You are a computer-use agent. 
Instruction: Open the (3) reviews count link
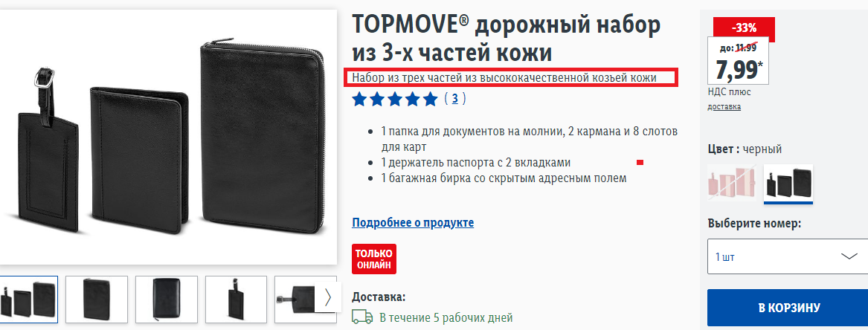455,100
